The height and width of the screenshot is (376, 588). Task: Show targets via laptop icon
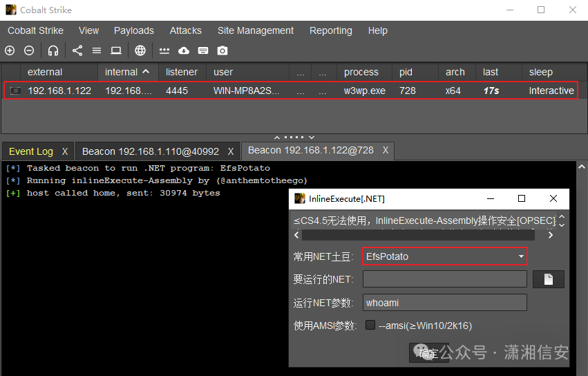pos(116,50)
